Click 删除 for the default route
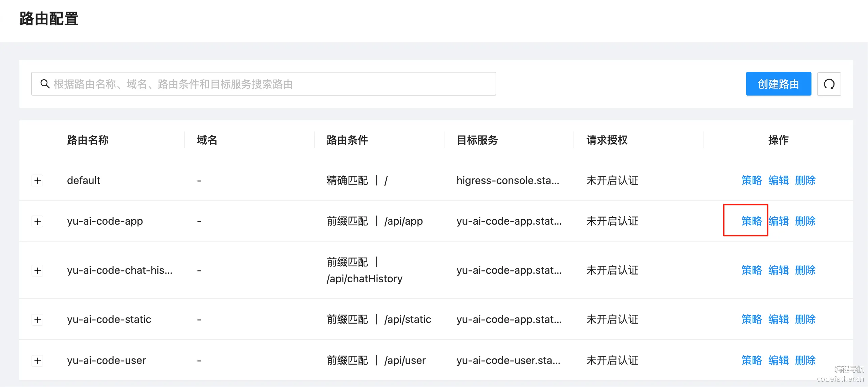The height and width of the screenshot is (387, 868). [x=805, y=180]
